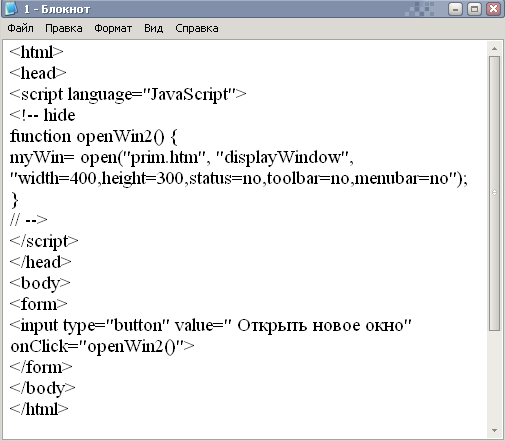Click the "// -->" comment line

pos(29,220)
